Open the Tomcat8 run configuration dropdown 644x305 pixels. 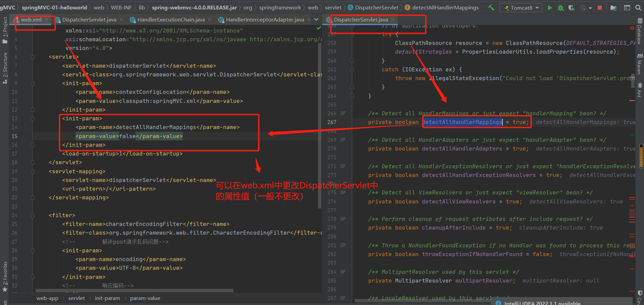point(521,8)
